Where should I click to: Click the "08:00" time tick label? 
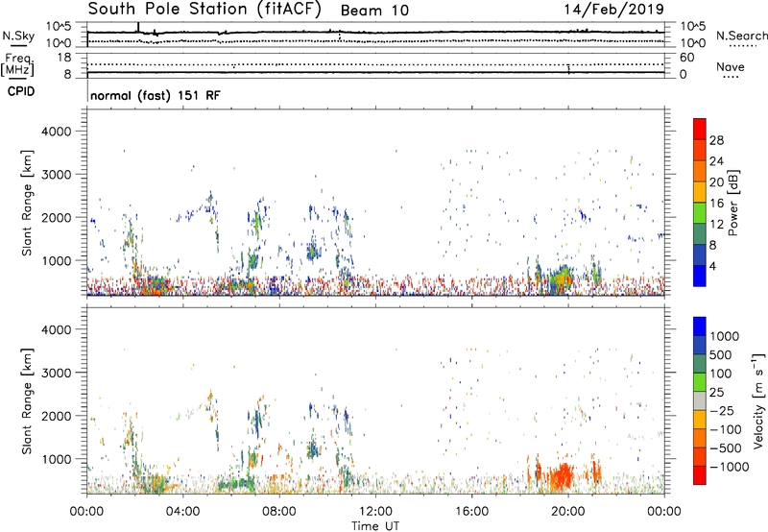coord(279,512)
